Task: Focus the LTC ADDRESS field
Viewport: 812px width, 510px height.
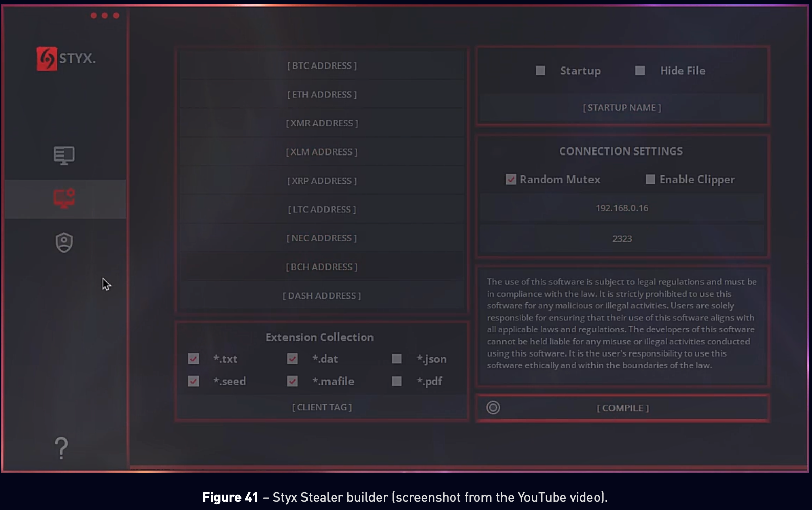Action: tap(322, 209)
